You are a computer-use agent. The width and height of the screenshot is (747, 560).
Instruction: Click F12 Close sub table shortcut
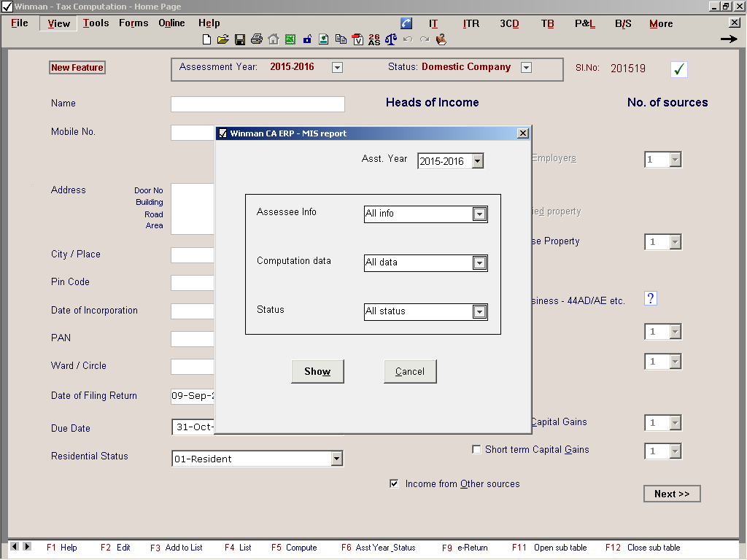[x=643, y=548]
